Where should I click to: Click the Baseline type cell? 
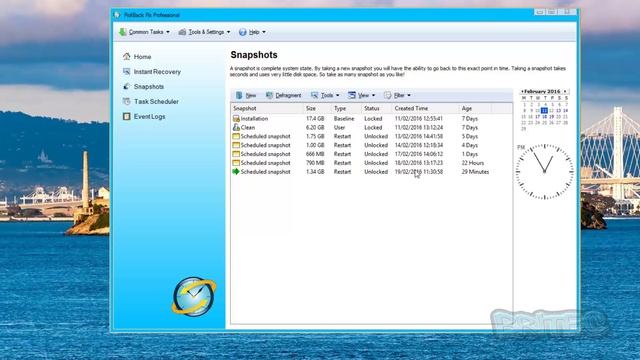[344, 119]
